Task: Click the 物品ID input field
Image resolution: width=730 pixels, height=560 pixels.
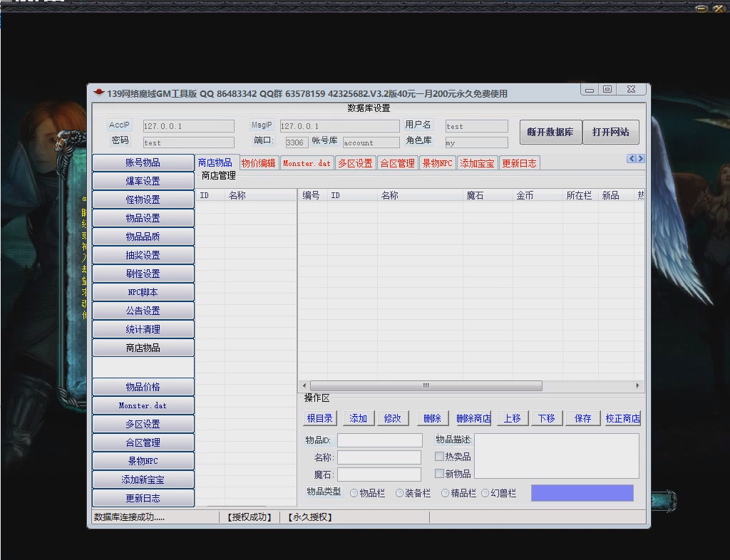Action: [x=379, y=440]
